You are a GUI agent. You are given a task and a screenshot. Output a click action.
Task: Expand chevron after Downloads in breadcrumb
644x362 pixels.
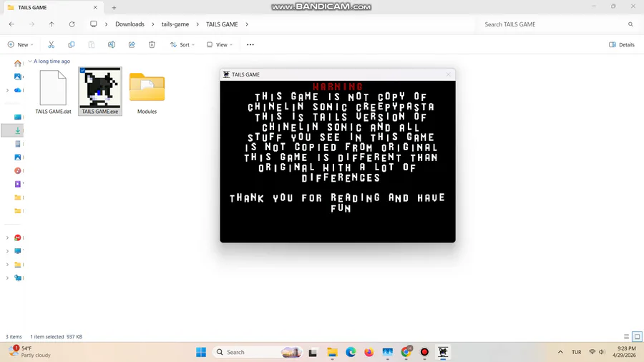[x=153, y=24]
